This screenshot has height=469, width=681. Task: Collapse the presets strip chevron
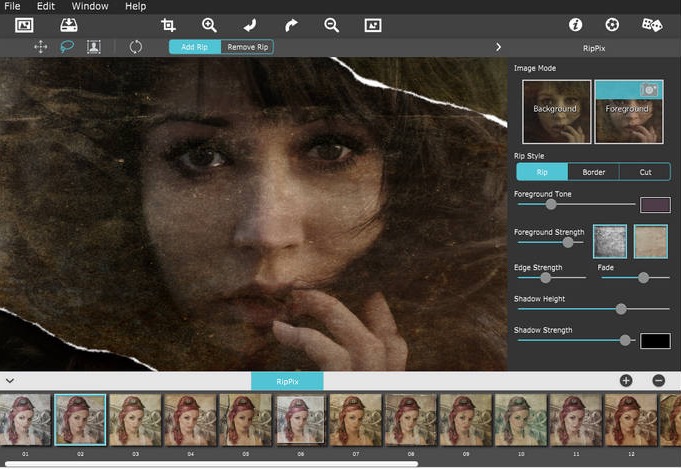(10, 380)
